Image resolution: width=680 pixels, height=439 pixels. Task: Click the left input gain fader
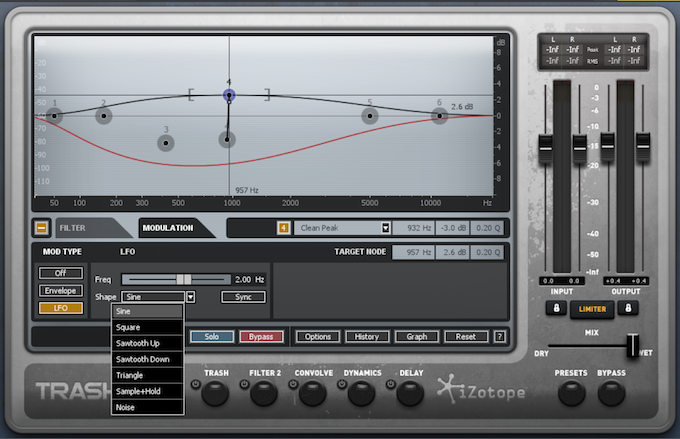pyautogui.click(x=546, y=149)
